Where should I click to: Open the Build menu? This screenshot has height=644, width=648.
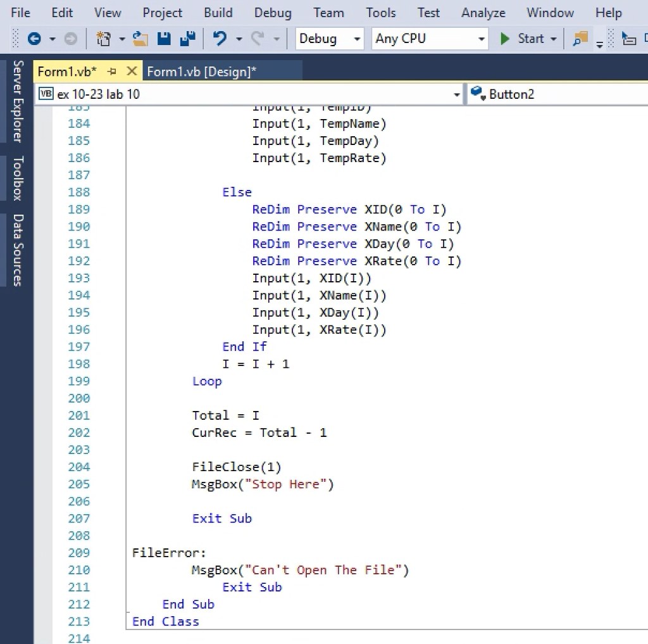218,13
